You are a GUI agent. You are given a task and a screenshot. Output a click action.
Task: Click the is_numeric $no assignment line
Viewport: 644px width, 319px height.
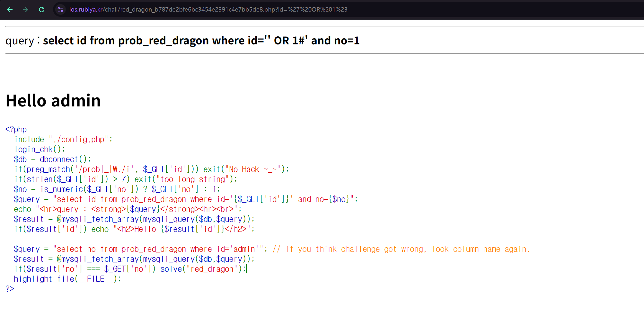pos(117,189)
